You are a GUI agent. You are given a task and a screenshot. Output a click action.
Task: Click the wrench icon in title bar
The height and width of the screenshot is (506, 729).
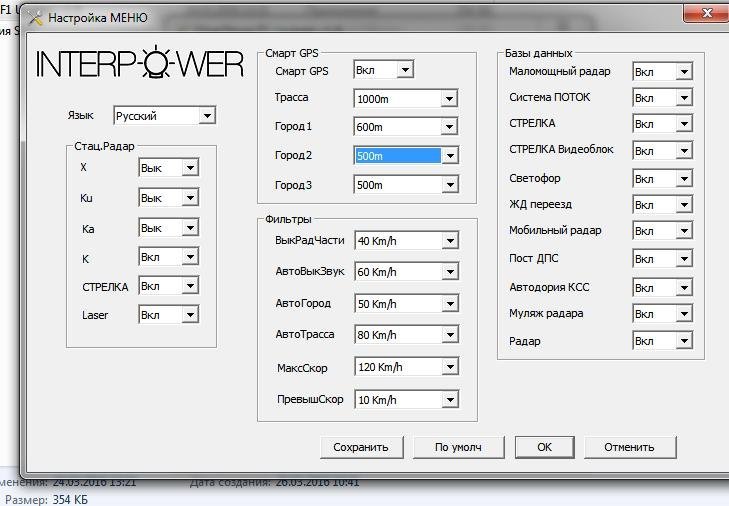[x=35, y=18]
